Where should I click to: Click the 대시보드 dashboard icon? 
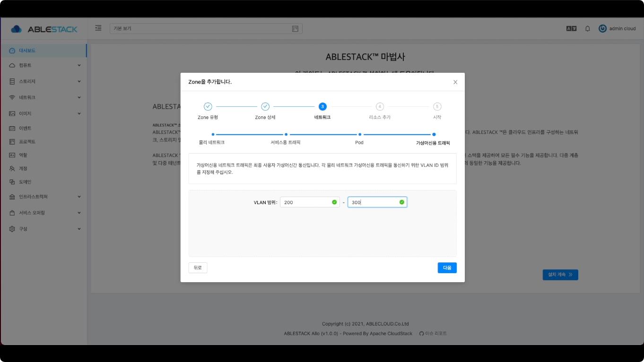(12, 51)
